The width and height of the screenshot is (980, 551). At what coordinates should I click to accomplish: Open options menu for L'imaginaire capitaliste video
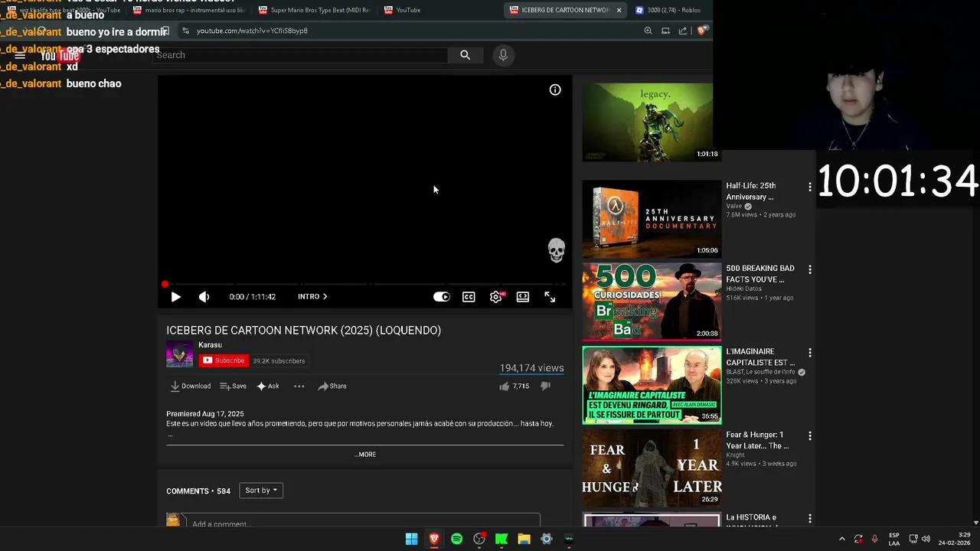[x=809, y=353]
